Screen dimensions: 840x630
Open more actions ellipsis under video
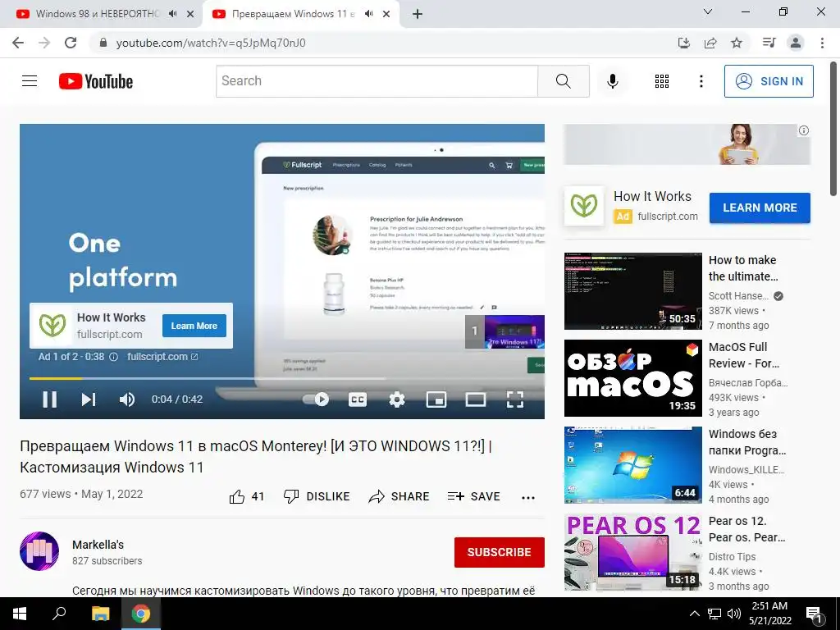528,498
